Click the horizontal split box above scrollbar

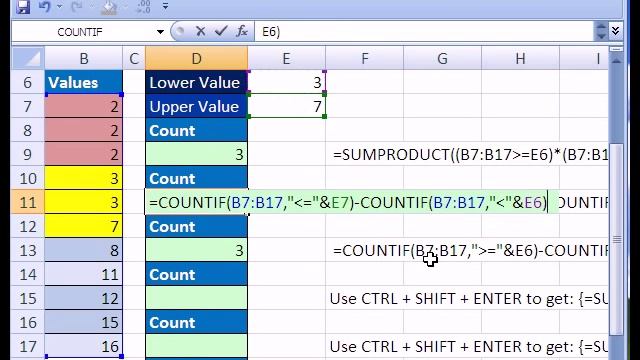click(x=616, y=49)
